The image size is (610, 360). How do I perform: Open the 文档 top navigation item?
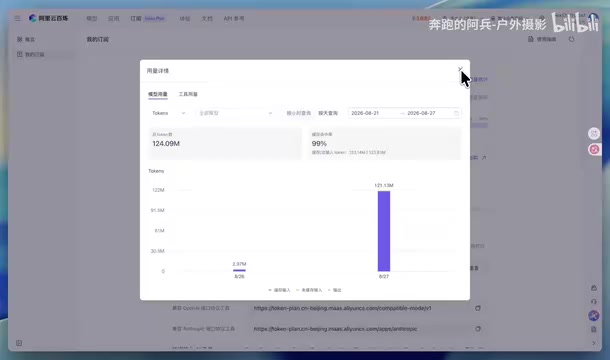coord(207,19)
